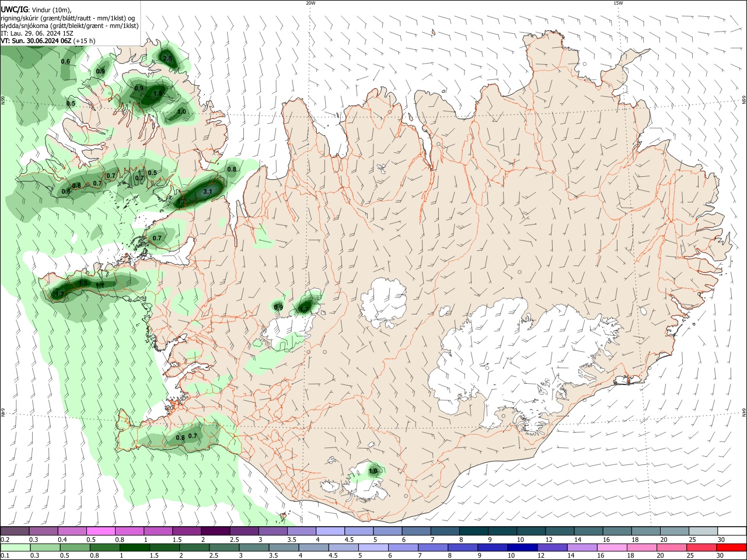Click the 2.5 precipitation label on the map
The image size is (747, 560).
tap(167, 58)
